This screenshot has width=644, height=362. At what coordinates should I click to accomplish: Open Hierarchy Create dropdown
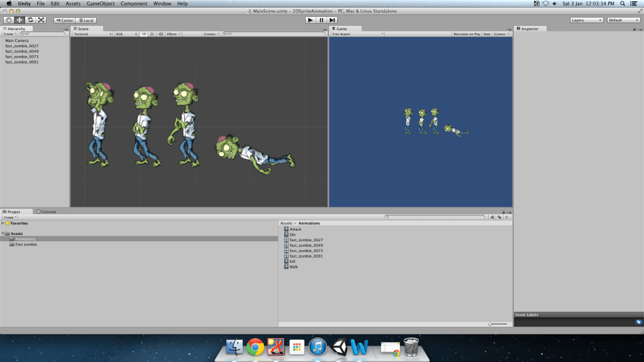pos(9,34)
